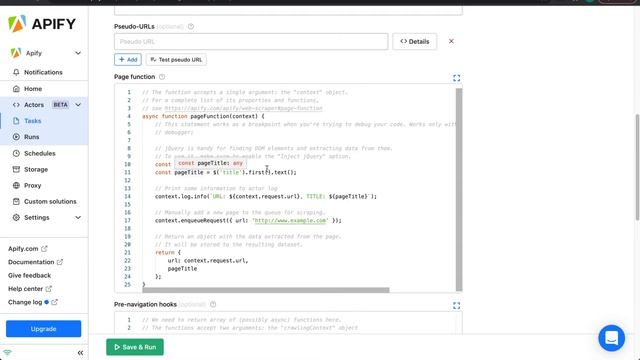Expand Pre-navigation hooks editor to fullscreen
The image size is (640, 360).
tap(456, 305)
